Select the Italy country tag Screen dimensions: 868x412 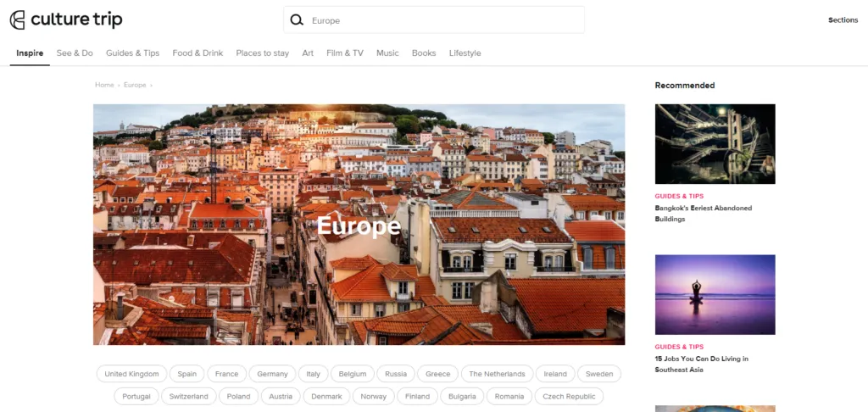[x=314, y=374]
